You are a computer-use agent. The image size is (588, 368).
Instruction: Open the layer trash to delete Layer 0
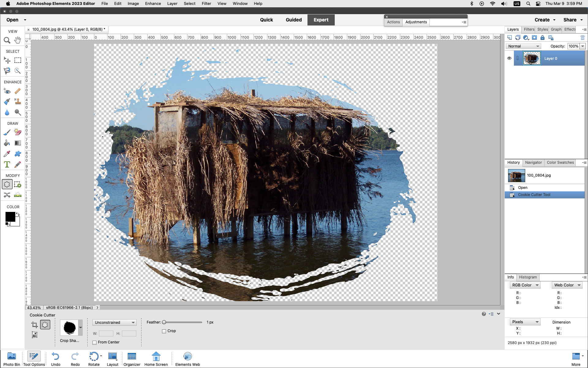point(583,37)
